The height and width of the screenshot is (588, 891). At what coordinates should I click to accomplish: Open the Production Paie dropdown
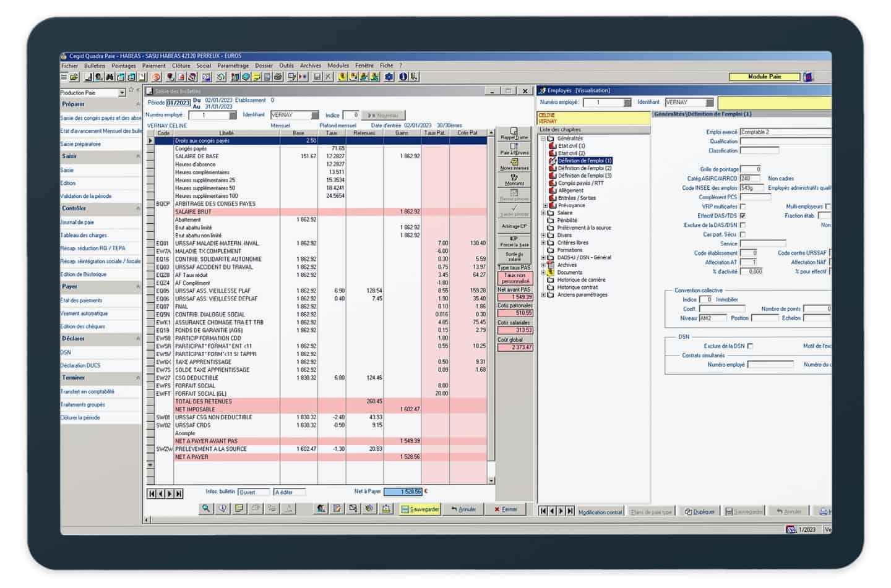[x=122, y=93]
